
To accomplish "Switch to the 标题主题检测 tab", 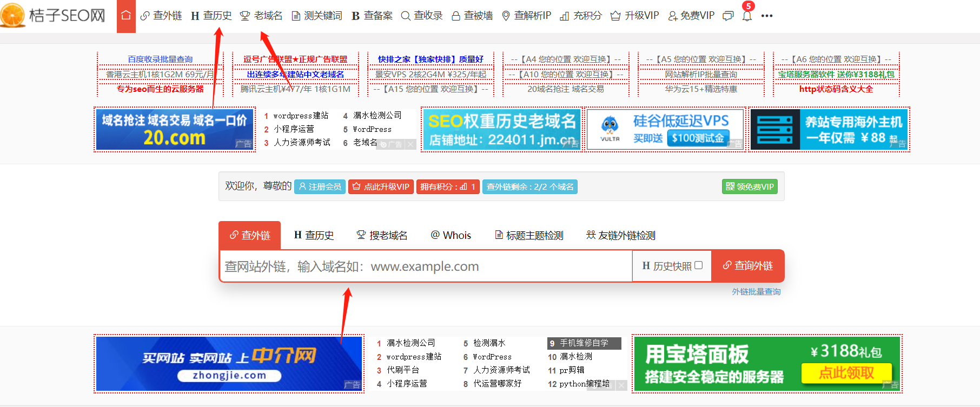I will click(x=529, y=235).
